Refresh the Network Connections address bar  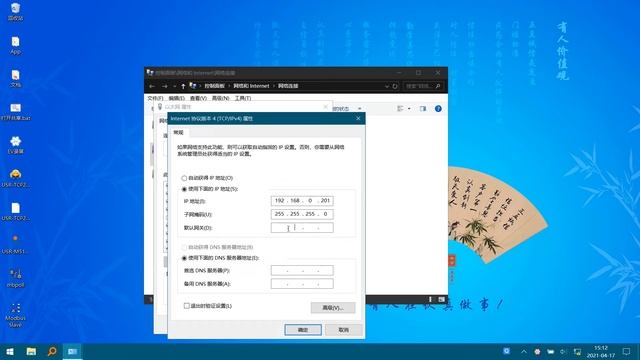395,86
